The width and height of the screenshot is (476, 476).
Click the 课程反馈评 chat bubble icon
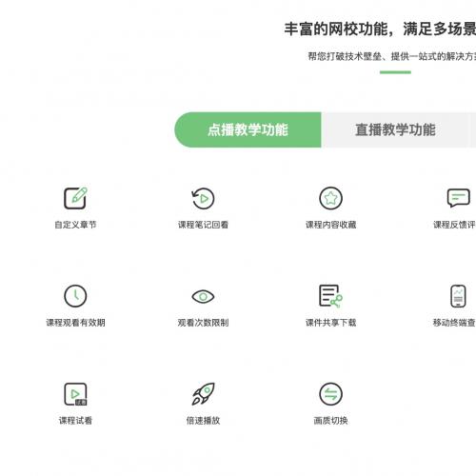click(x=458, y=198)
